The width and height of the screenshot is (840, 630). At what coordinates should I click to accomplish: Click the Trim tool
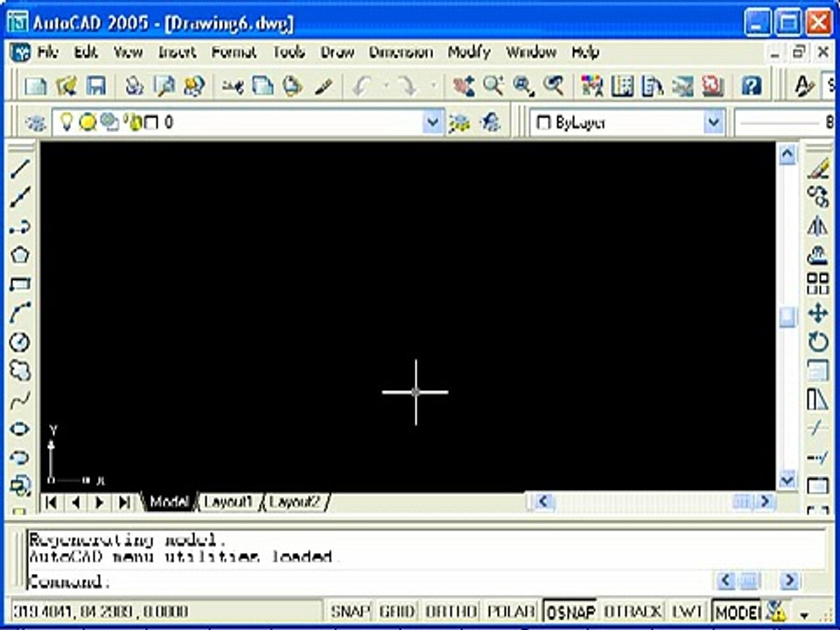tap(818, 429)
